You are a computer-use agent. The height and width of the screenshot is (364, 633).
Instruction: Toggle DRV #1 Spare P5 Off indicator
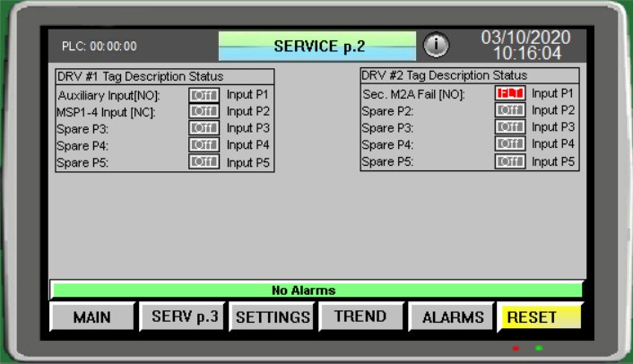[x=204, y=162]
